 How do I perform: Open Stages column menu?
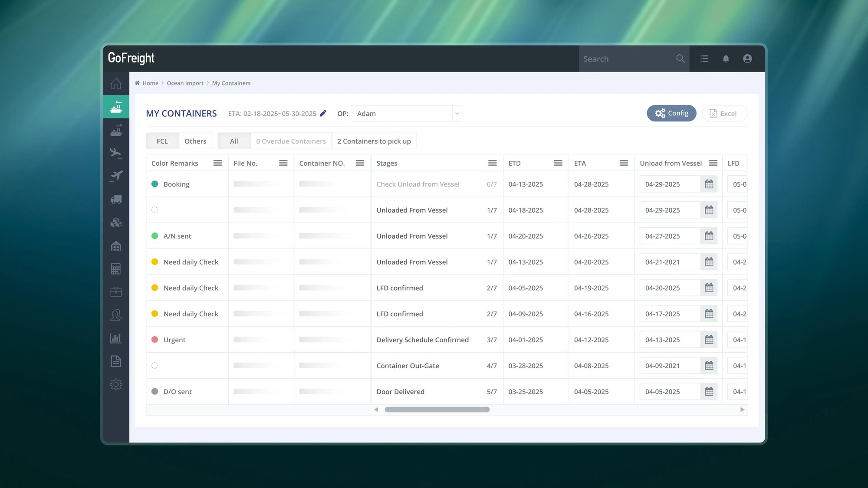click(x=492, y=163)
